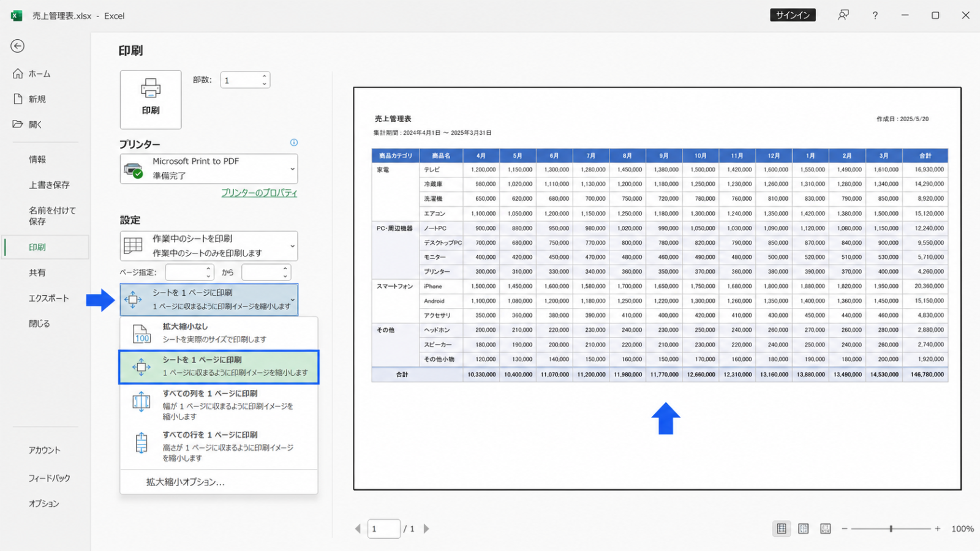Go back using the back arrow icon

[18, 46]
